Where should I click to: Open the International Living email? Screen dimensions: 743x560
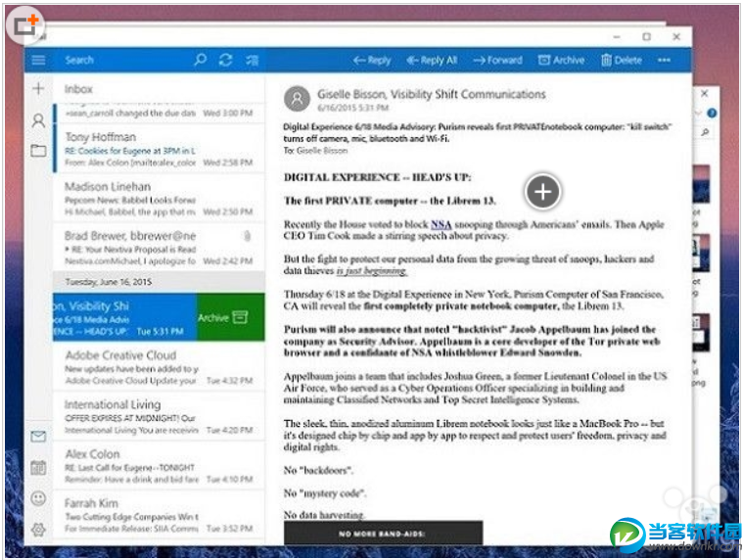(159, 417)
